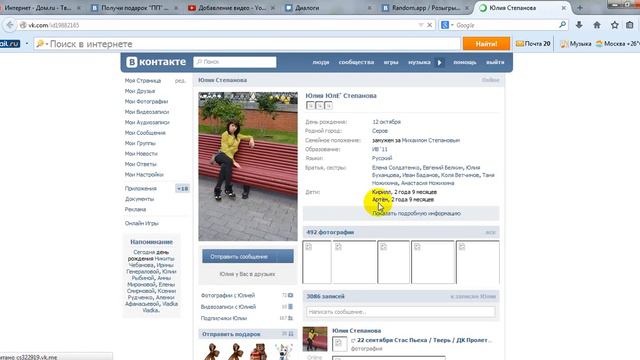Open музыка in VK header
This screenshot has height=360, width=640.
tap(419, 62)
